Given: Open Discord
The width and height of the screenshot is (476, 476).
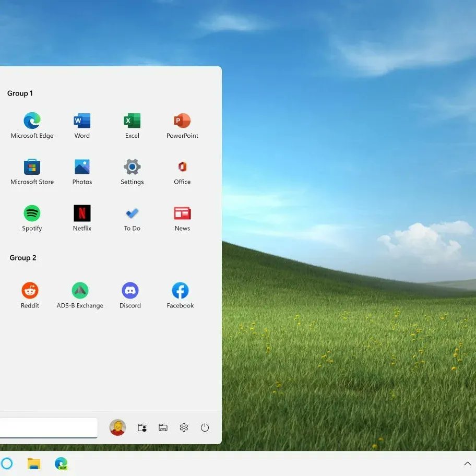Looking at the screenshot, I should click(129, 290).
